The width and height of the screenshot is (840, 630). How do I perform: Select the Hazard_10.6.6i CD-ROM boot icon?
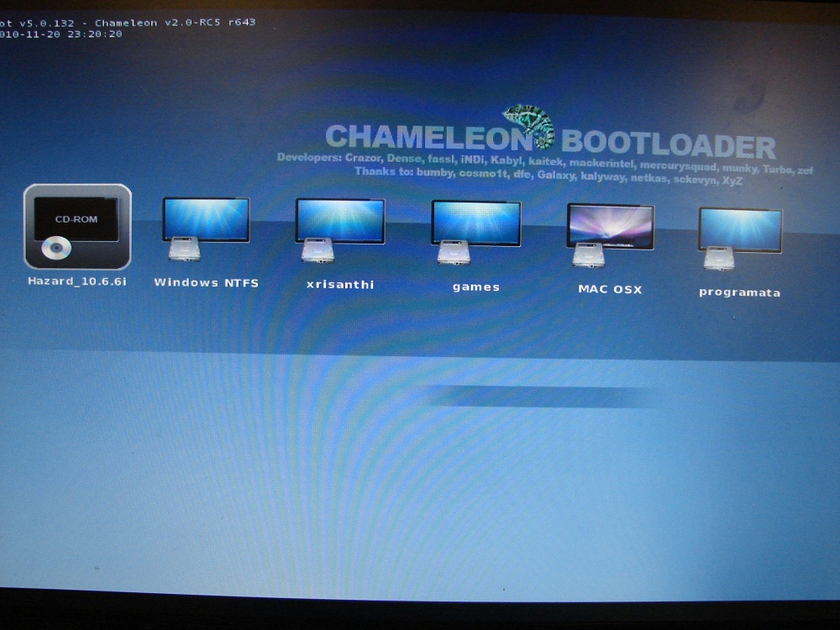coord(77,227)
